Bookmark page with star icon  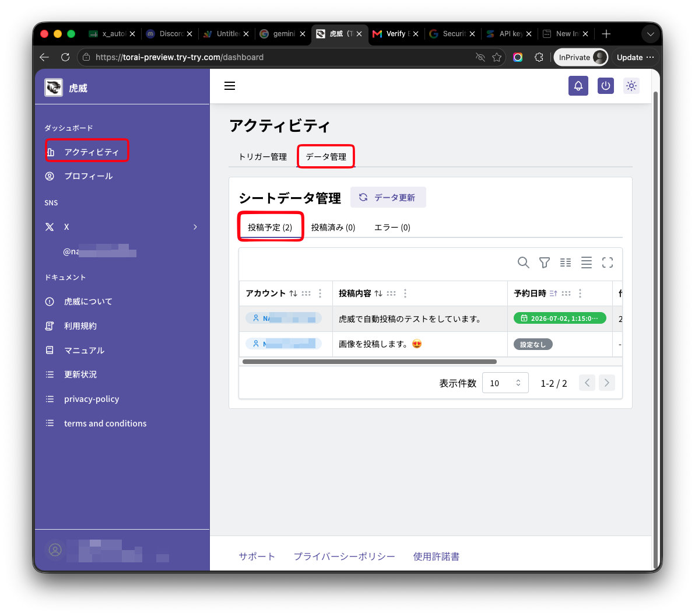click(x=496, y=57)
